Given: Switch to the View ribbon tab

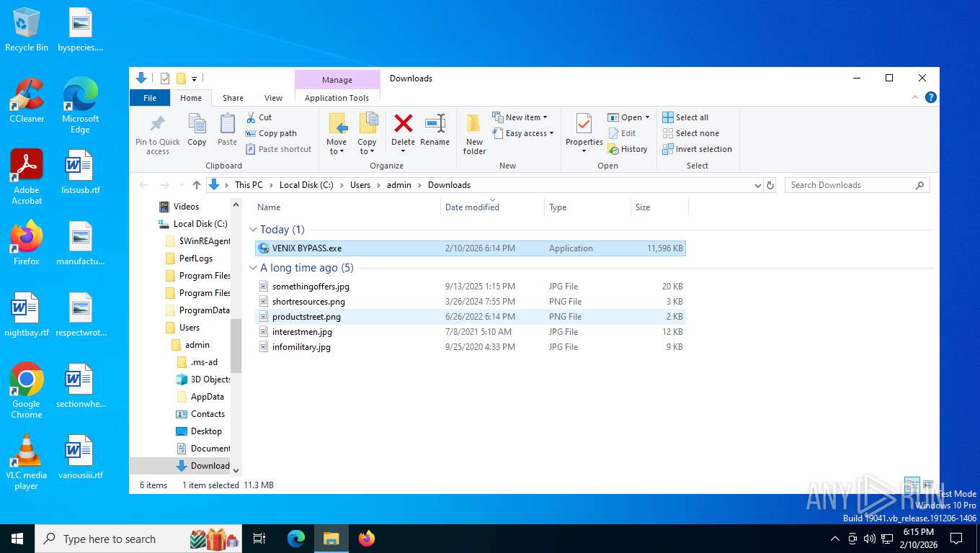Looking at the screenshot, I should point(273,98).
